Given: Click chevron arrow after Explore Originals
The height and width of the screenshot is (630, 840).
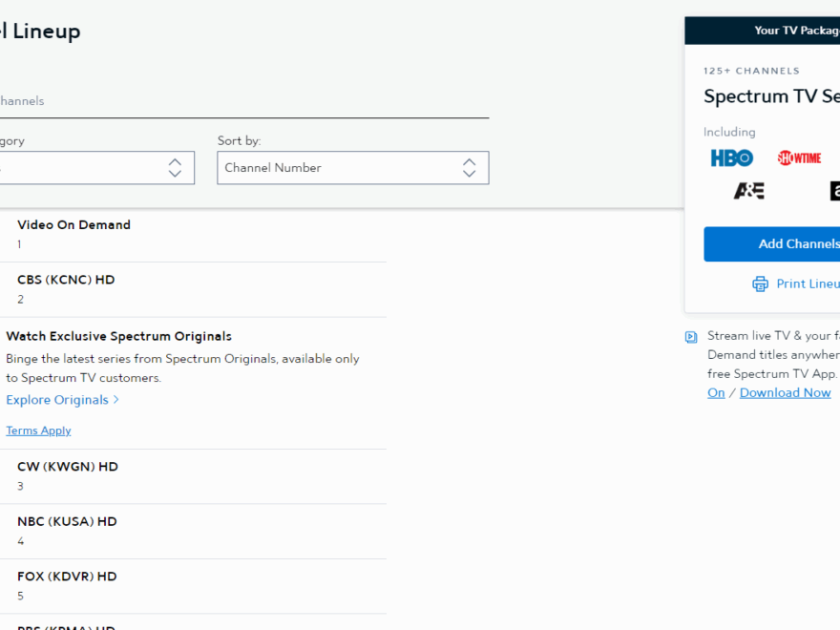Looking at the screenshot, I should pos(116,400).
